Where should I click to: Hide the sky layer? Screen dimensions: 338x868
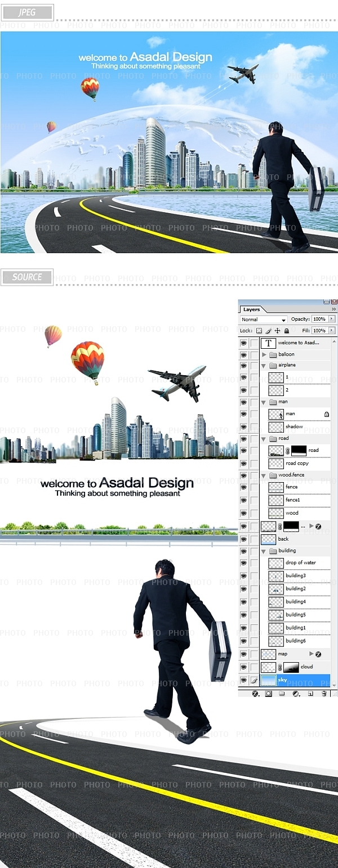click(x=243, y=680)
